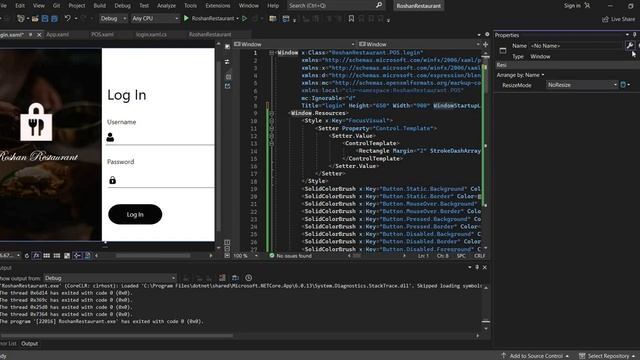The height and width of the screenshot is (360, 640).
Task: Open the Show output from Debug dropdown
Action: click(110, 278)
